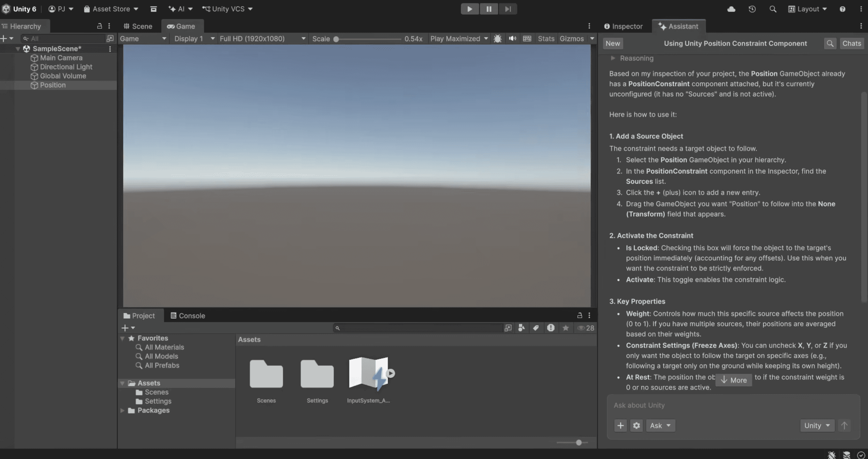Open the Asset Store dropdown
The width and height of the screenshot is (868, 459).
click(x=111, y=9)
